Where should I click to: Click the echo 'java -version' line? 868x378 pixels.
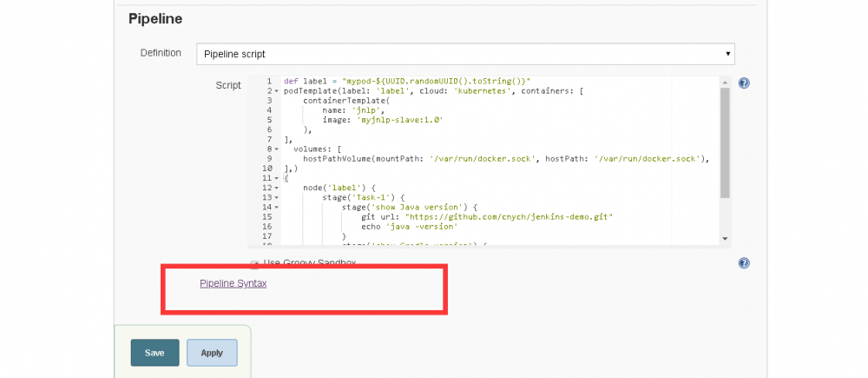(409, 227)
